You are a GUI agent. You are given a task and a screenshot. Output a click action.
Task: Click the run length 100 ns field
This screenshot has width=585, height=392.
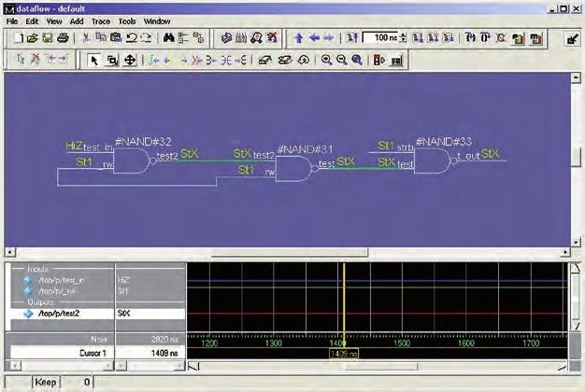coord(378,38)
